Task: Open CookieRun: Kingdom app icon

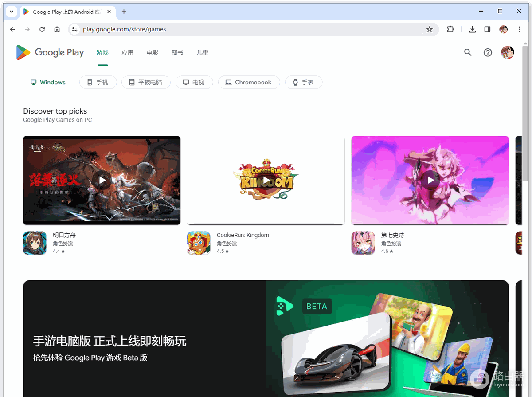Action: click(x=199, y=243)
